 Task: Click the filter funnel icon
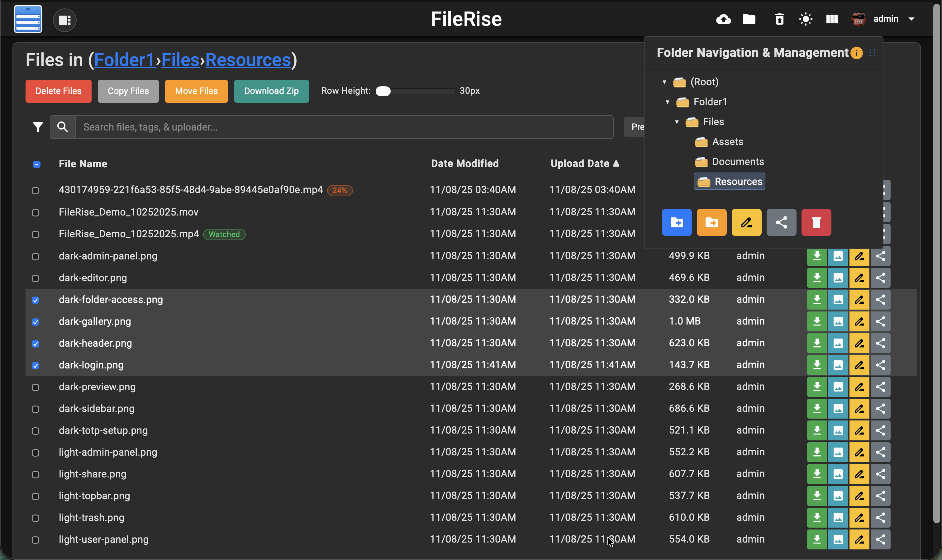click(x=38, y=127)
